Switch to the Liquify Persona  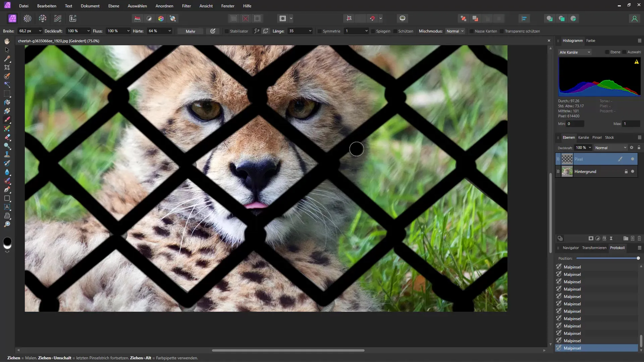tap(28, 18)
